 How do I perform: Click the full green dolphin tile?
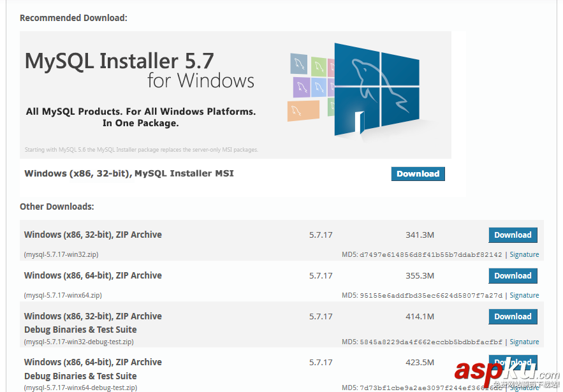tap(319, 66)
